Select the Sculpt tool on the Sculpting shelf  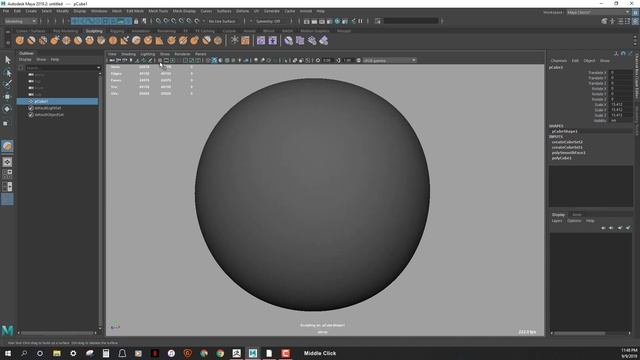pos(20,40)
